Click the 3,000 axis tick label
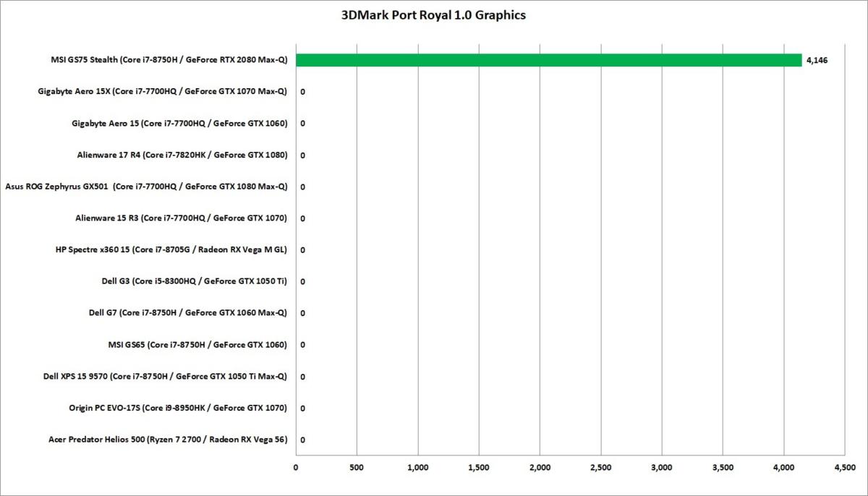The height and width of the screenshot is (496, 868). (663, 469)
